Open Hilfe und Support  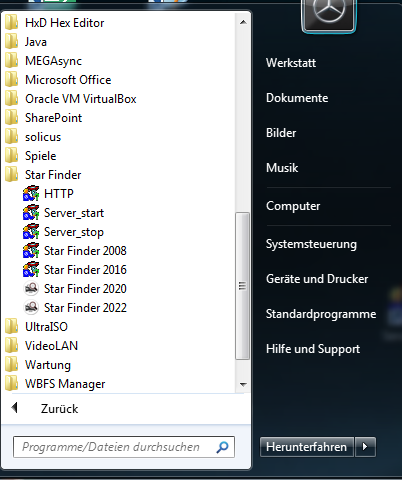coord(313,349)
